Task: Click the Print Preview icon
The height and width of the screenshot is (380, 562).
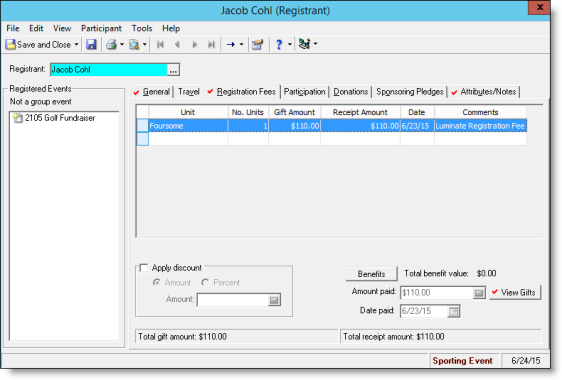Action: click(x=134, y=44)
